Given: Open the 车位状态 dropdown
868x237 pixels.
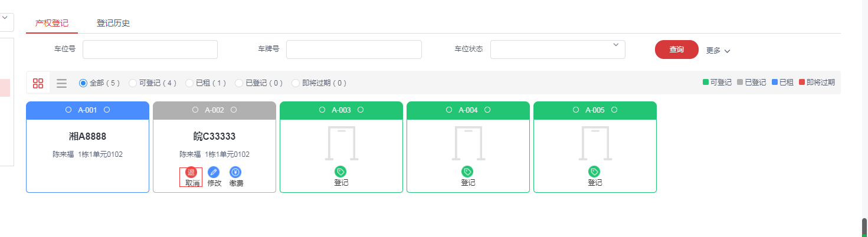Looking at the screenshot, I should point(557,50).
